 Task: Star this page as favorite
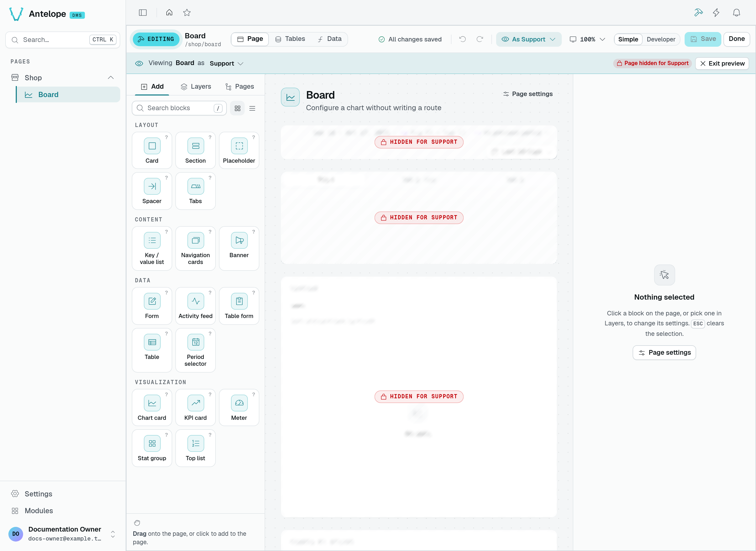pos(187,13)
